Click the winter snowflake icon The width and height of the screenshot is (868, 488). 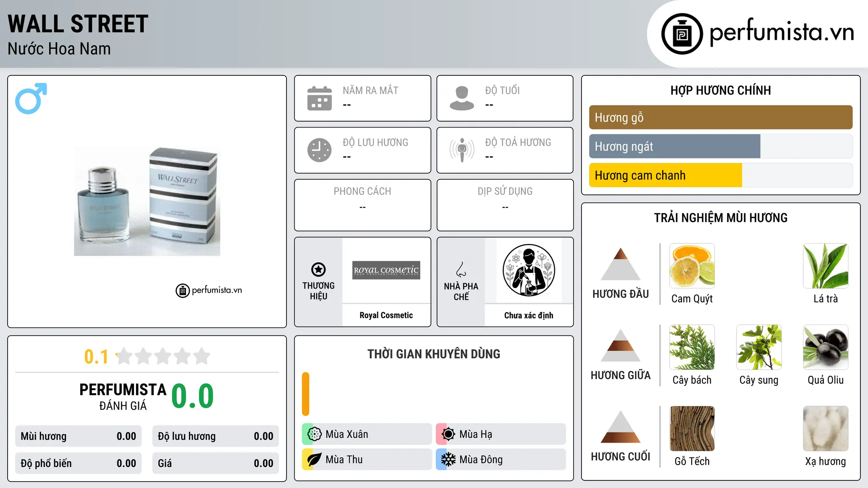click(x=448, y=460)
